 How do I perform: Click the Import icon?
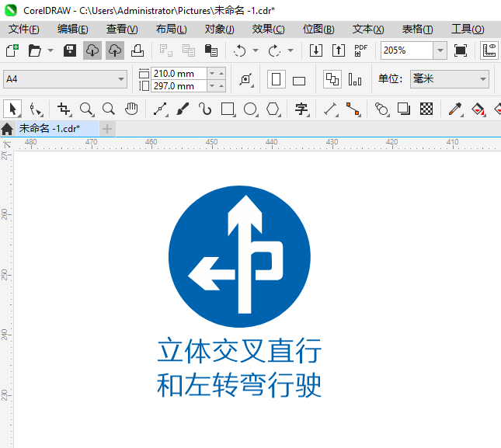coord(316,50)
